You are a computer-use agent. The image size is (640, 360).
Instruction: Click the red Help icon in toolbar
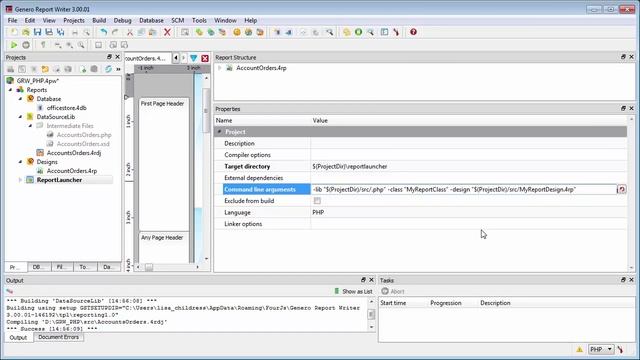[x=413, y=32]
